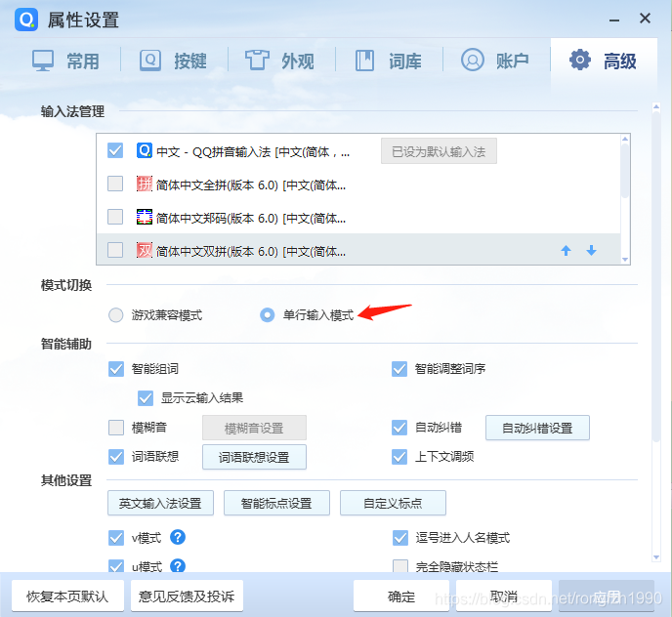Switch to the 按键 tab
The height and width of the screenshot is (617, 672).
173,61
